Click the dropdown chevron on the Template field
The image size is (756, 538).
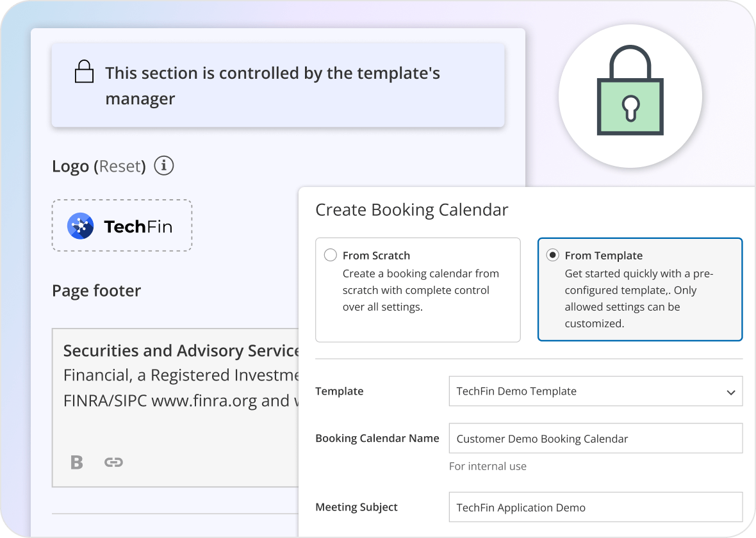pyautogui.click(x=730, y=391)
